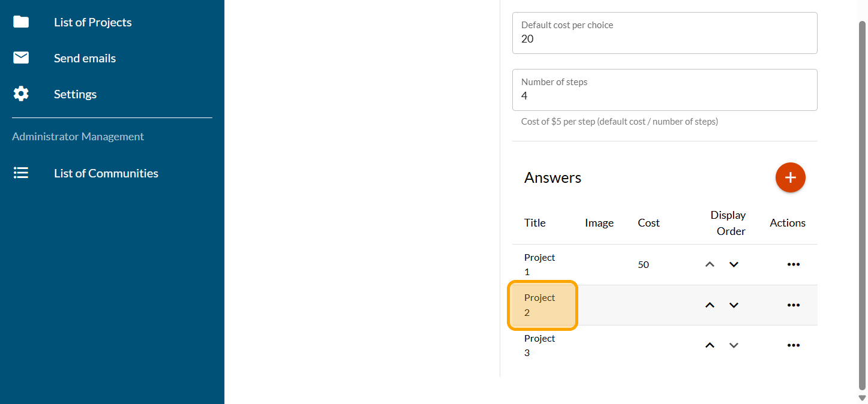Select the highlighted Project 2 title cell
The width and height of the screenshot is (868, 404).
[542, 305]
